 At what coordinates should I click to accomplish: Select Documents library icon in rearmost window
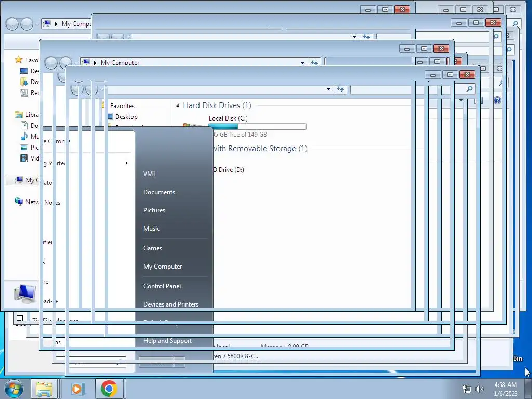point(24,126)
